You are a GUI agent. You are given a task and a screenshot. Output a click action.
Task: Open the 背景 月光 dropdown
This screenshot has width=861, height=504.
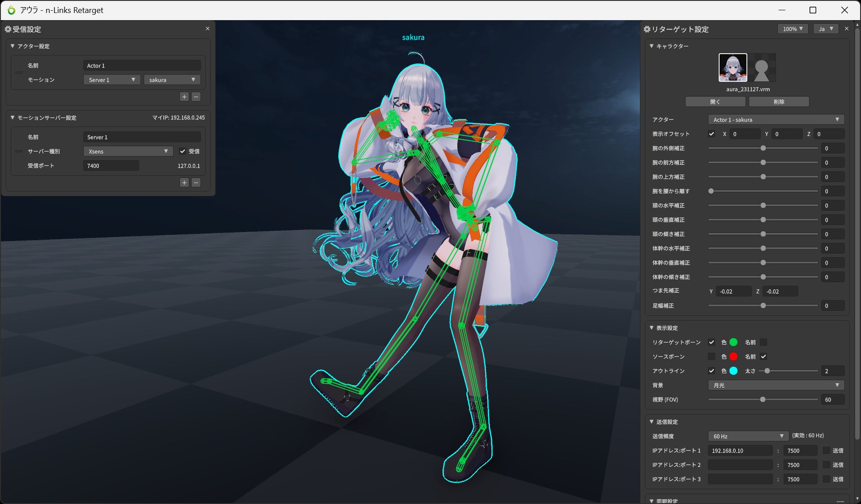(776, 385)
